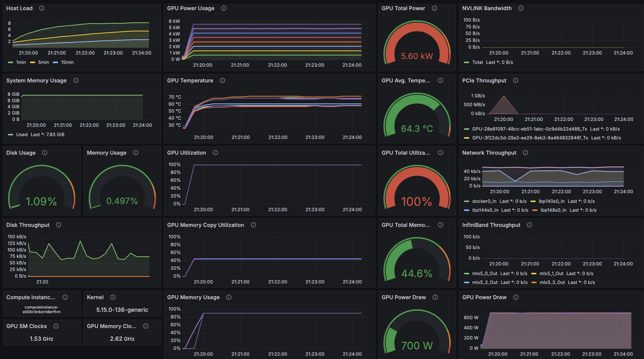Click the GPU Utilization info icon
This screenshot has width=644, height=359.
tap(215, 153)
